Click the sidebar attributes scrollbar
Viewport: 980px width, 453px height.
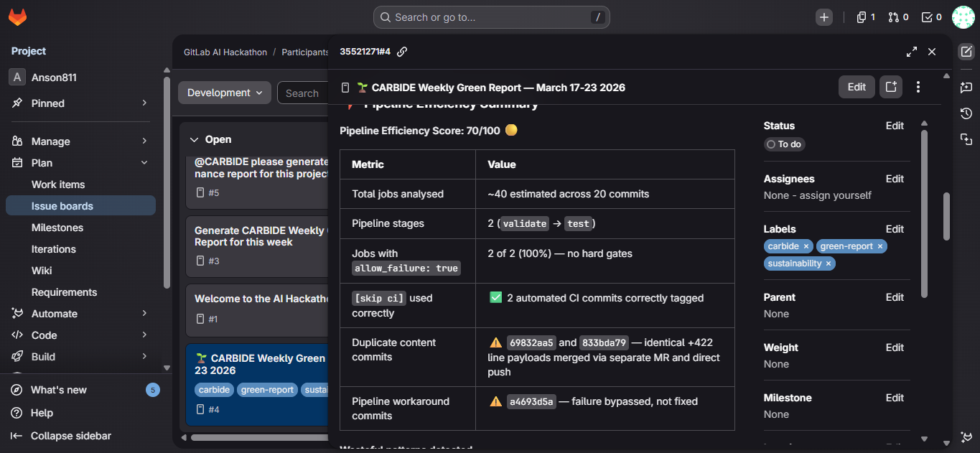coord(925,213)
